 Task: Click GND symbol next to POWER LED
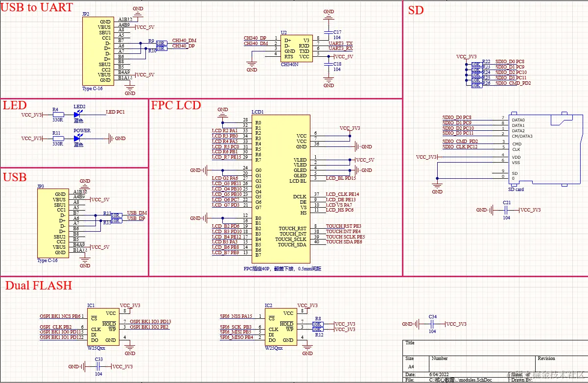118,139
